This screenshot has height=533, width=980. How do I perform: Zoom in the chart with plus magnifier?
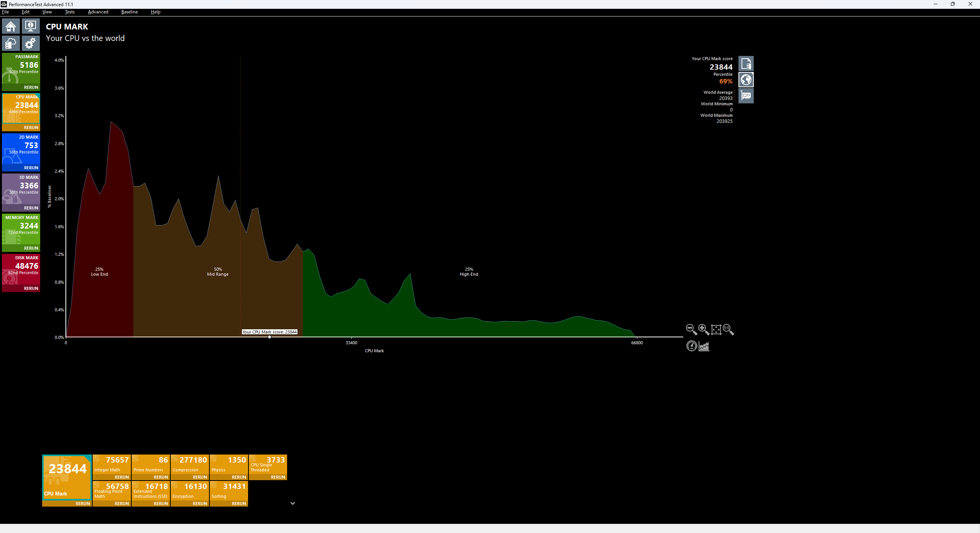coord(704,329)
